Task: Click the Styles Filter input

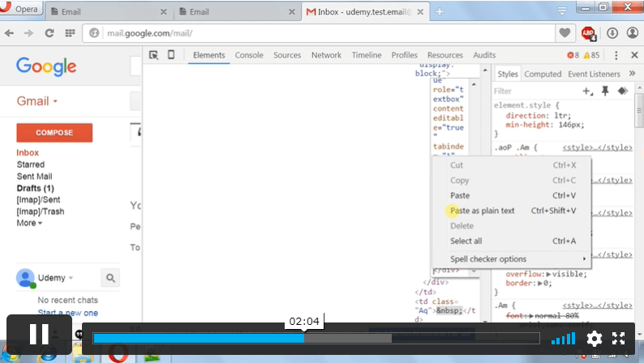Action: tap(536, 91)
